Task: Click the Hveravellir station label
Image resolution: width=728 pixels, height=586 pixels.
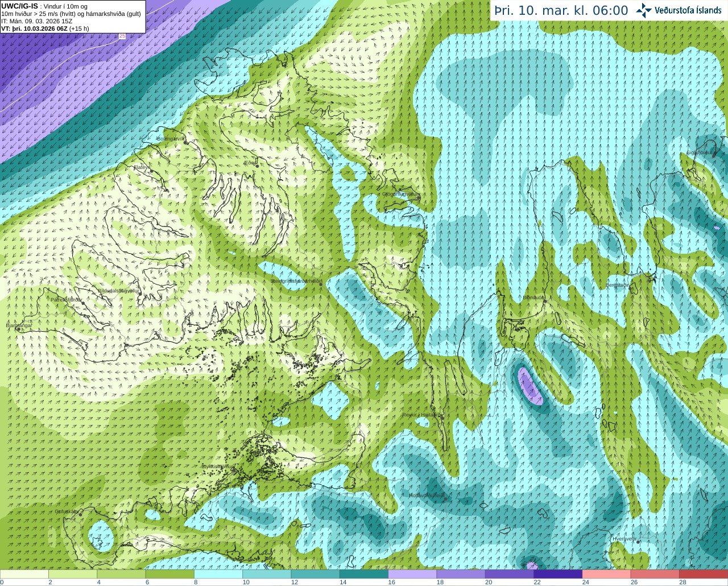Action: (624, 538)
